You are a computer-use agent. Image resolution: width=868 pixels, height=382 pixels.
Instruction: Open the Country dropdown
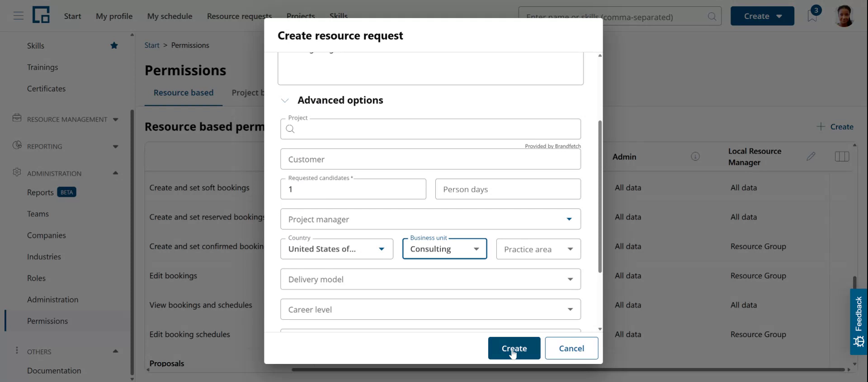click(337, 249)
